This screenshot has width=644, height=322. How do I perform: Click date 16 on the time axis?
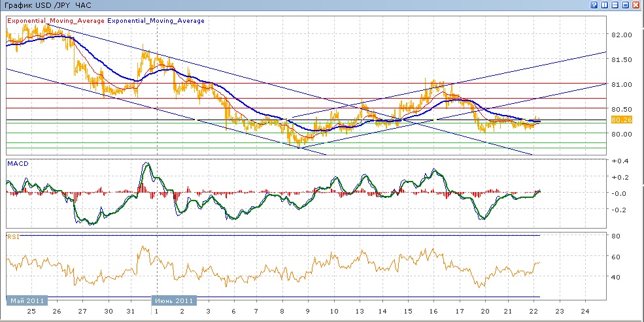(x=434, y=312)
